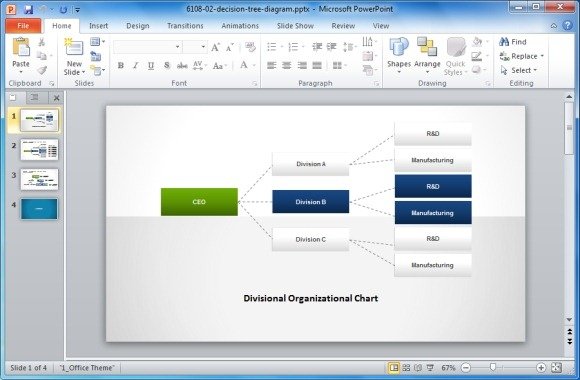Image resolution: width=580 pixels, height=380 pixels.
Task: Click the Arrange icon
Action: (427, 47)
